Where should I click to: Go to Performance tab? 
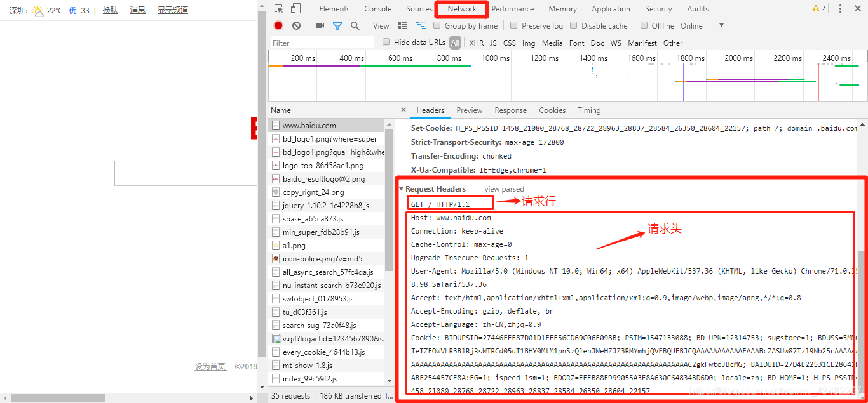[x=513, y=9]
